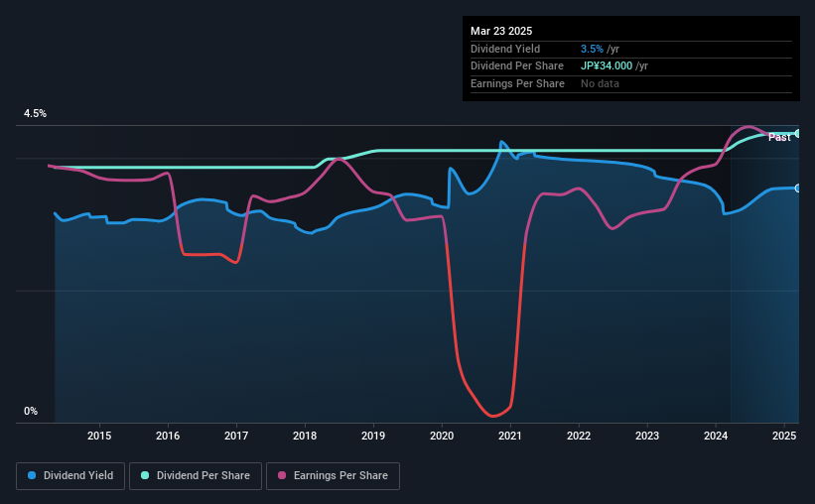This screenshot has height=504, width=815.
Task: Click the blue Dividend Yield legend dot
Action: pyautogui.click(x=32, y=475)
